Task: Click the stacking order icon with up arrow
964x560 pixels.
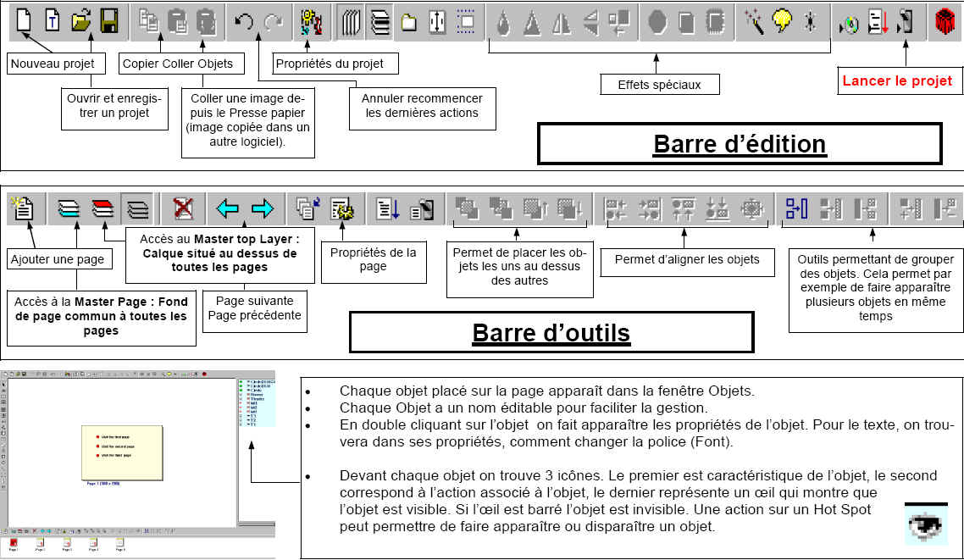Action: pos(535,209)
